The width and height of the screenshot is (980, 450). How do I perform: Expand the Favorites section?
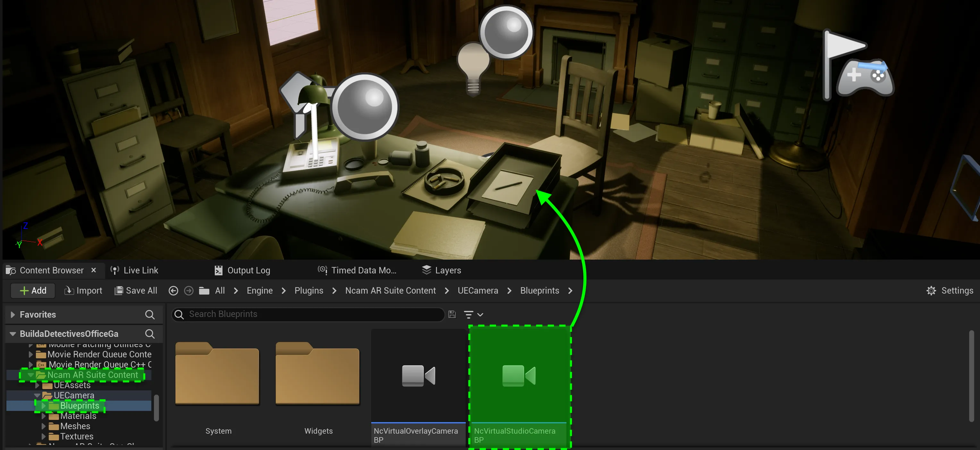tap(13, 314)
